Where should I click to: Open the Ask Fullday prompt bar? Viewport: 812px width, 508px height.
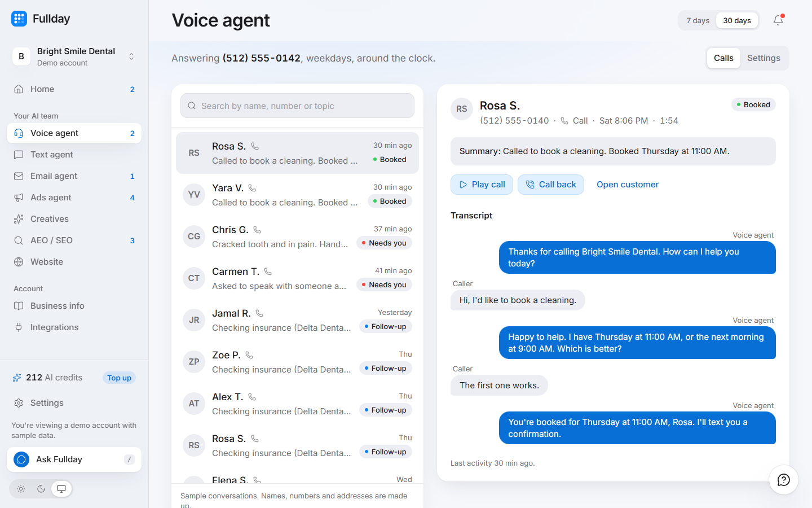[74, 459]
